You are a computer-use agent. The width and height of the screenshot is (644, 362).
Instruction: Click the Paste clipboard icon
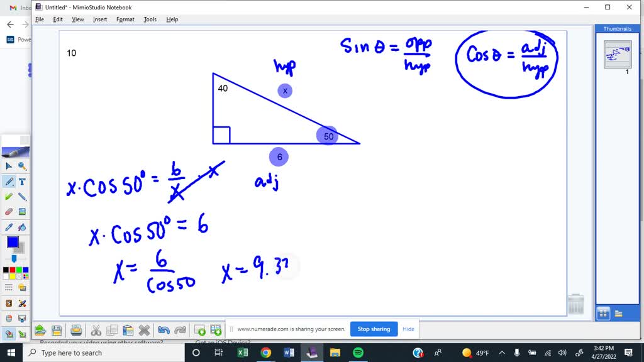pyautogui.click(x=127, y=331)
